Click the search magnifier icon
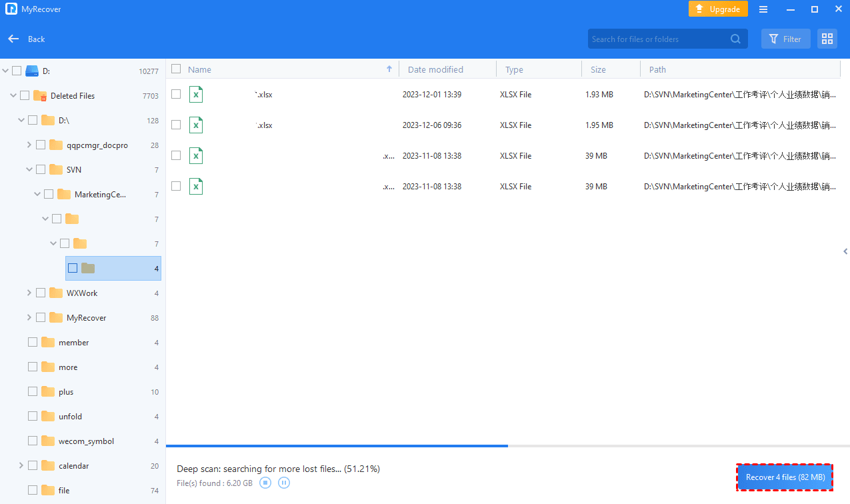This screenshot has width=850, height=504. coord(735,39)
